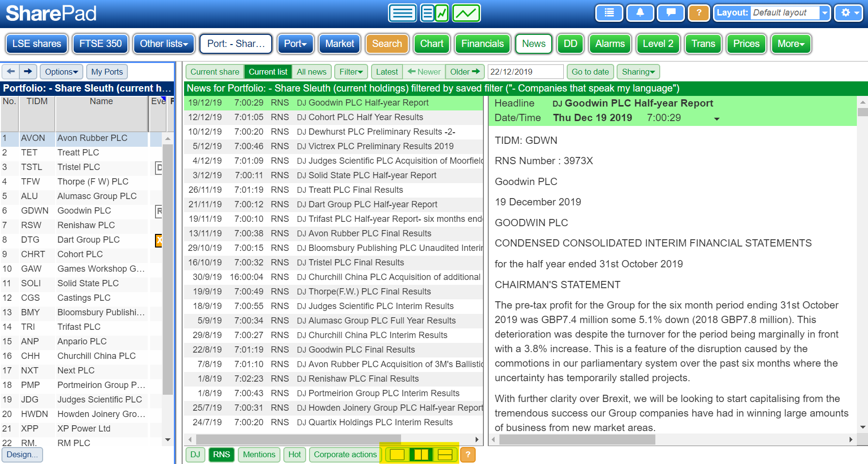Open DD view
The image size is (868, 464).
click(x=571, y=44)
